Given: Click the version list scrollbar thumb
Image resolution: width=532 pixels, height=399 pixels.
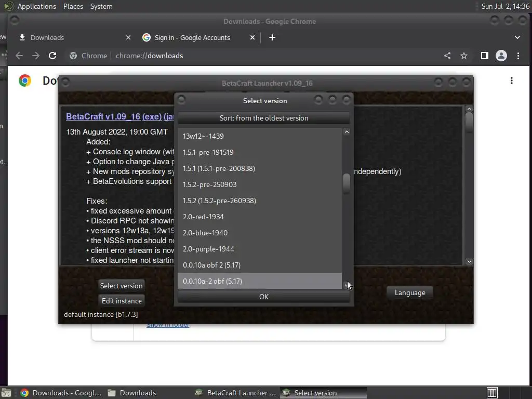Looking at the screenshot, I should pos(347,183).
